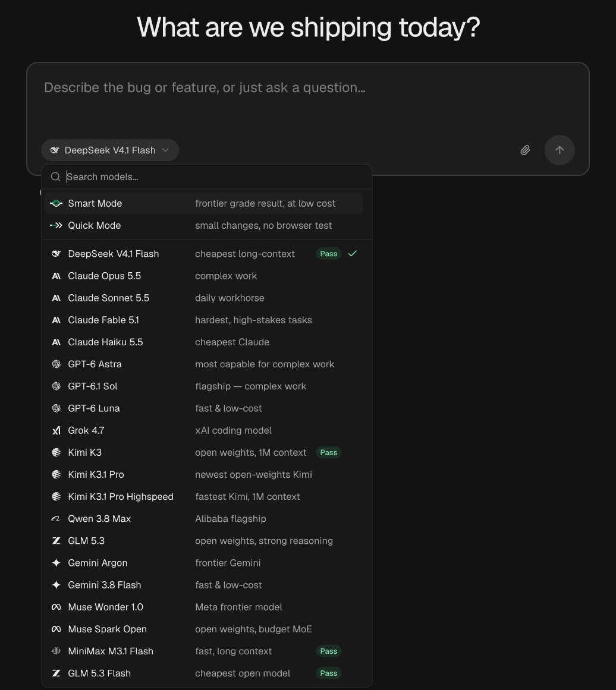
Task: Click 'hardest, high-stakes tasks' description
Action: click(x=253, y=320)
